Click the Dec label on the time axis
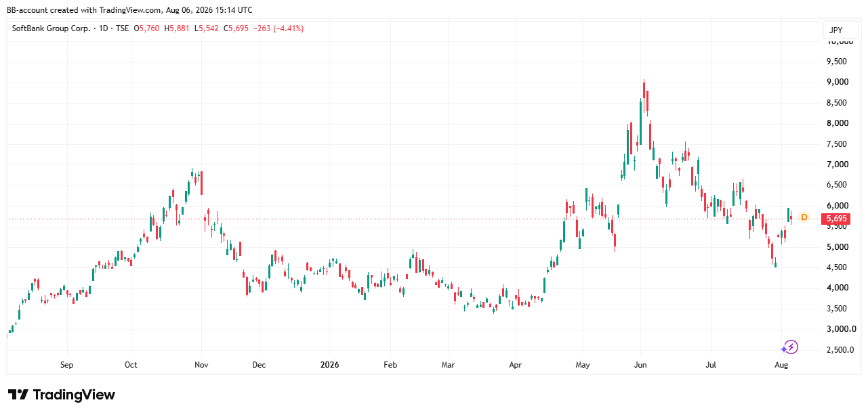 coord(259,365)
